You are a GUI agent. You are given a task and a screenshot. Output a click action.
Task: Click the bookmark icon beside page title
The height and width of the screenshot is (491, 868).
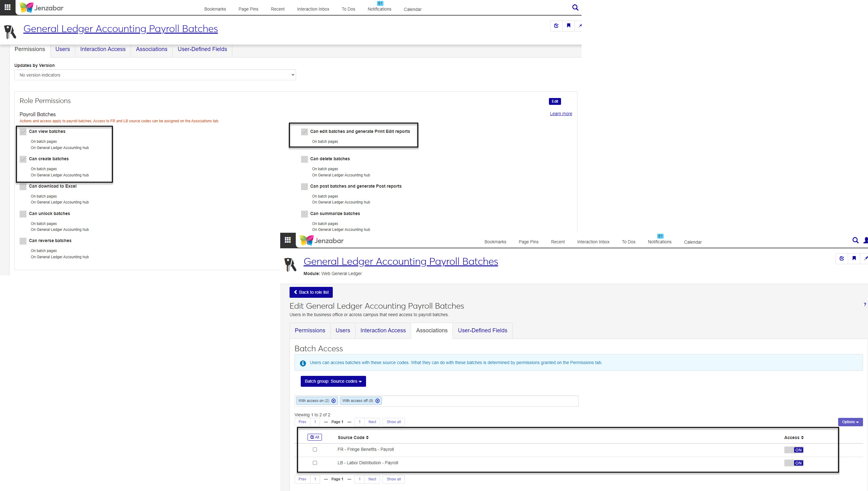pyautogui.click(x=569, y=26)
